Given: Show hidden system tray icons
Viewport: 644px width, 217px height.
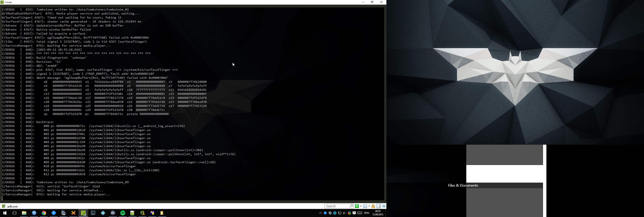Looking at the screenshot, I should [x=320, y=213].
